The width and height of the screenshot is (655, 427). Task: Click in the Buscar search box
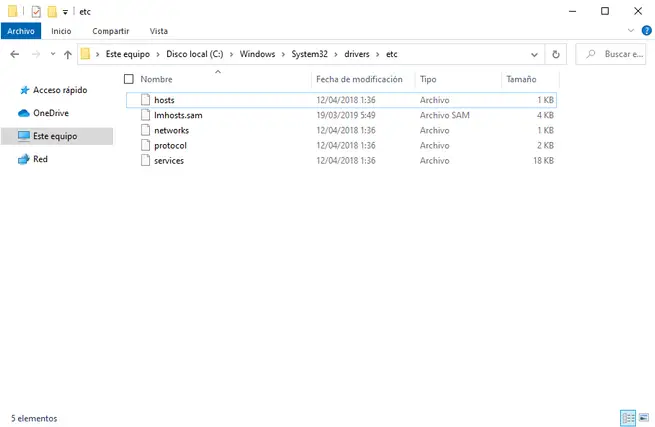pyautogui.click(x=615, y=54)
